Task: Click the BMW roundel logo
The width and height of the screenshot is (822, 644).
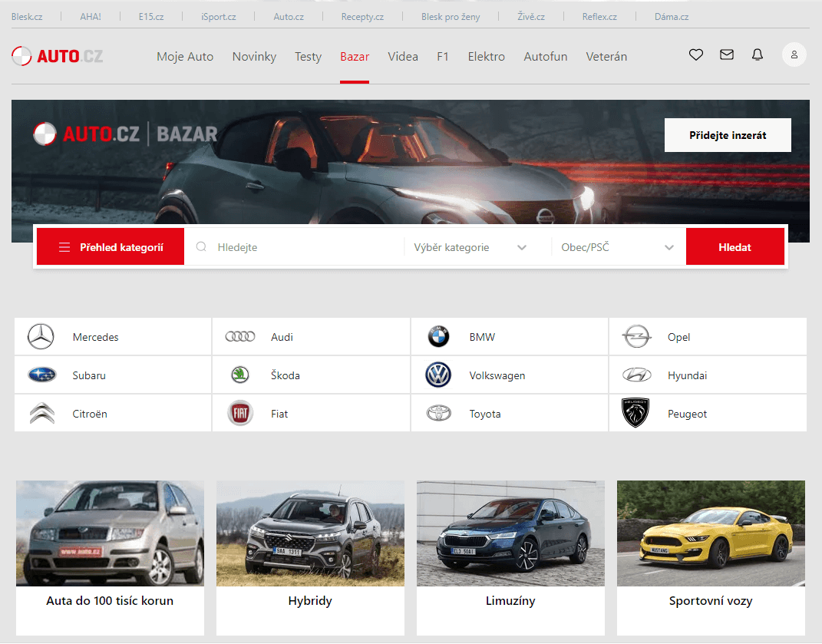Action: point(439,337)
